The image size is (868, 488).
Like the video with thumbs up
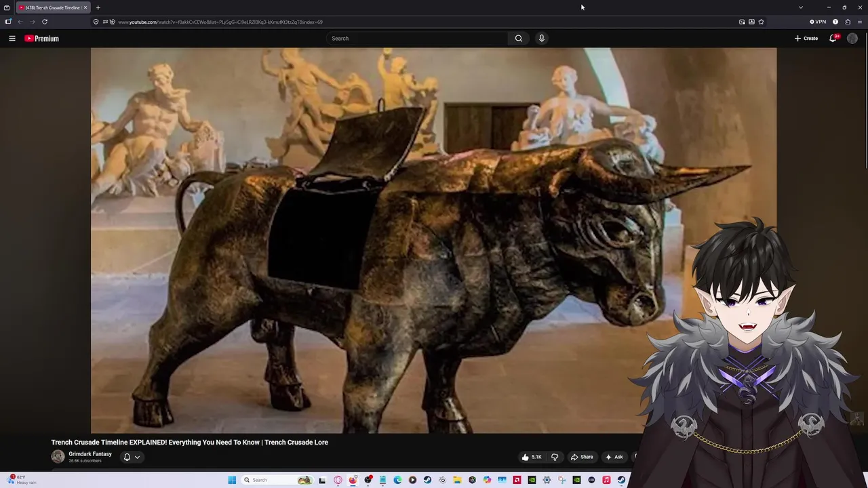531,457
